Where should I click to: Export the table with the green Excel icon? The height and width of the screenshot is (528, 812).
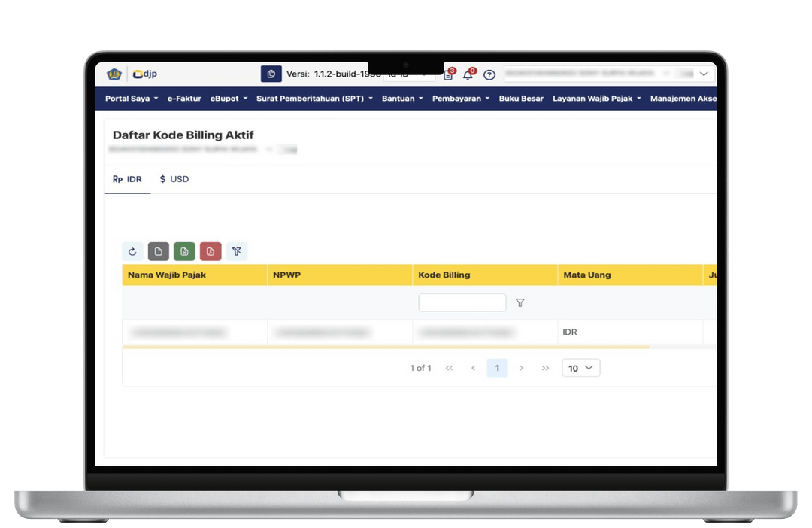point(184,251)
